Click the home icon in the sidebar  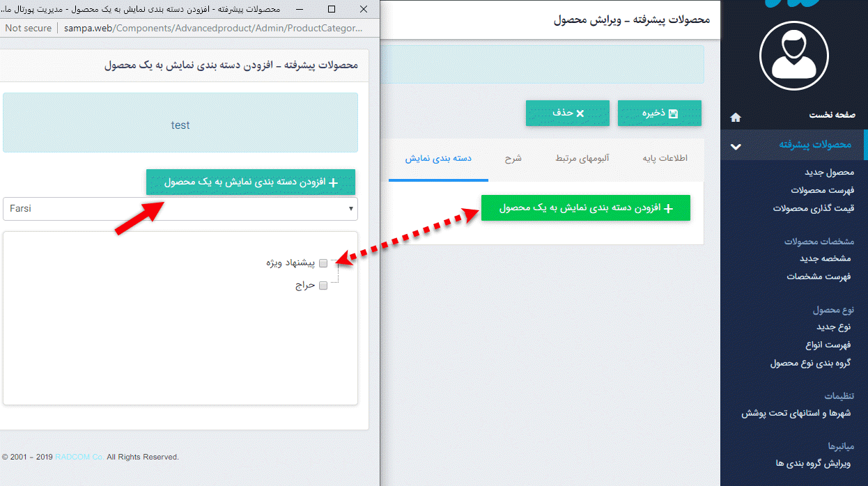(x=735, y=117)
